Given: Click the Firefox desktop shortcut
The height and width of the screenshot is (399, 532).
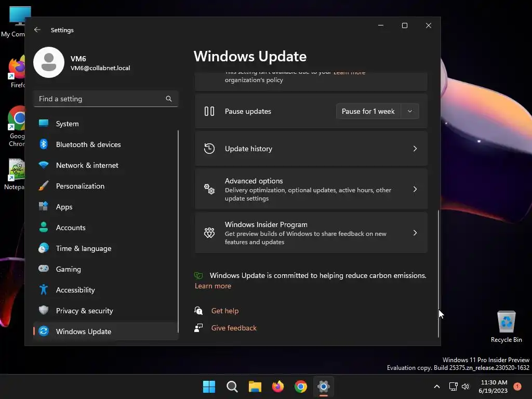Looking at the screenshot, I should click(x=17, y=72).
